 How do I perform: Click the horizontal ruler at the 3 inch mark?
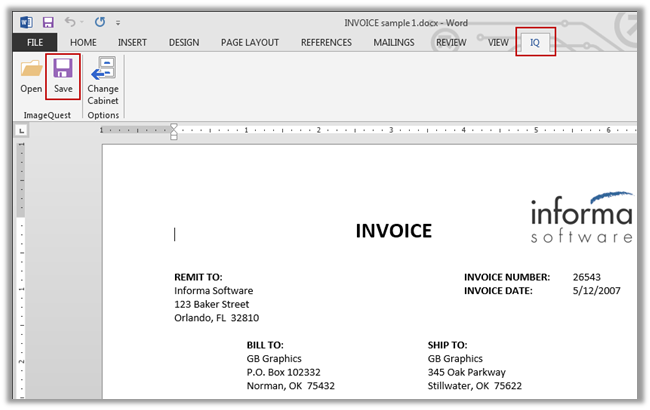(x=391, y=130)
